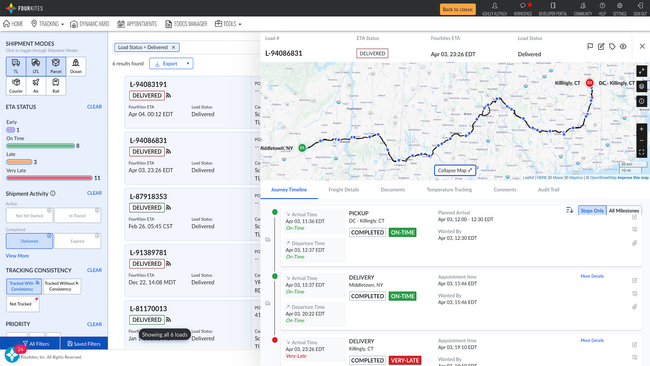Close the load detail panel

[x=642, y=46]
